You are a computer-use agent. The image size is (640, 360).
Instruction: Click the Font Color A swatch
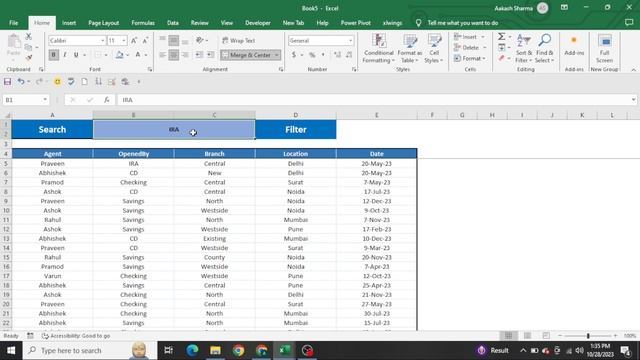pos(138,55)
